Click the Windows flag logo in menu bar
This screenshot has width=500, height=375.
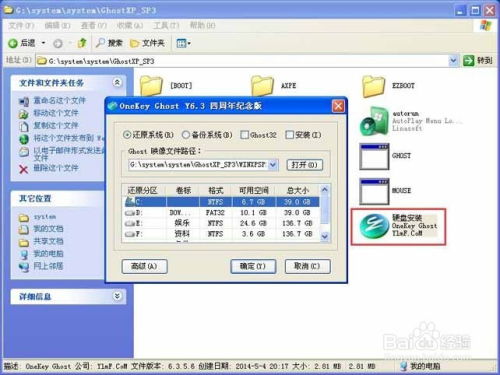(x=486, y=25)
